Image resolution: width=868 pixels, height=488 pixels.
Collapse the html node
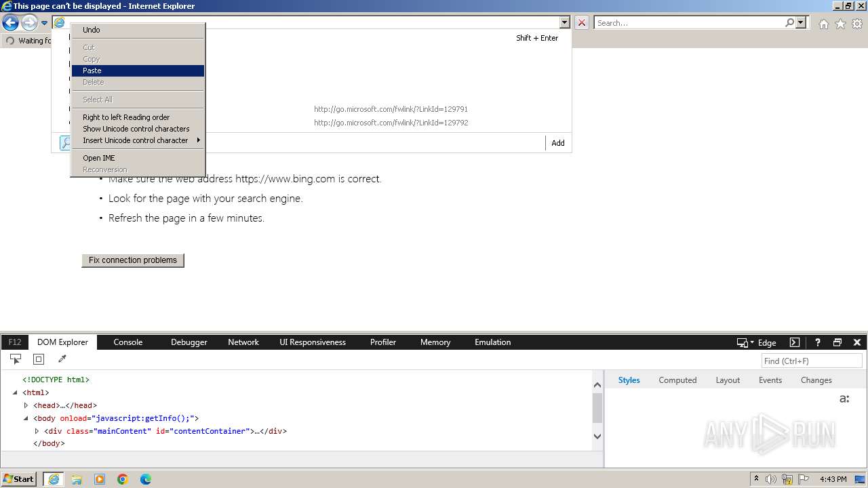coord(15,393)
